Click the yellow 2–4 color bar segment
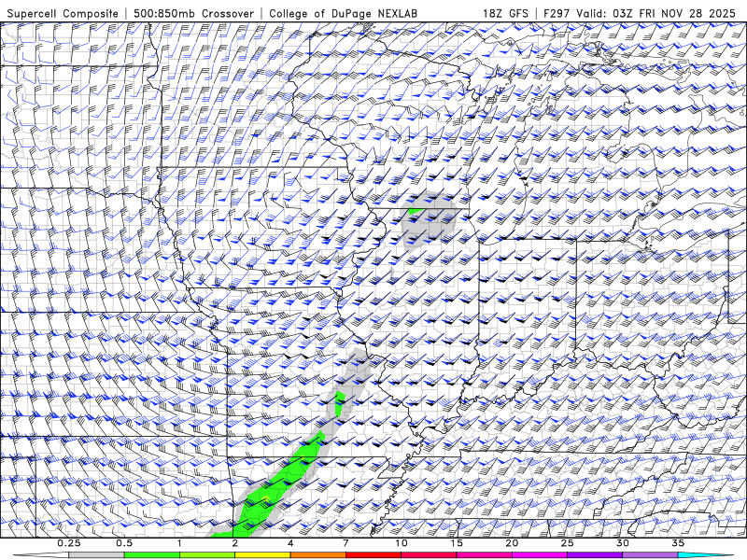This screenshot has width=747, height=560. [x=262, y=555]
